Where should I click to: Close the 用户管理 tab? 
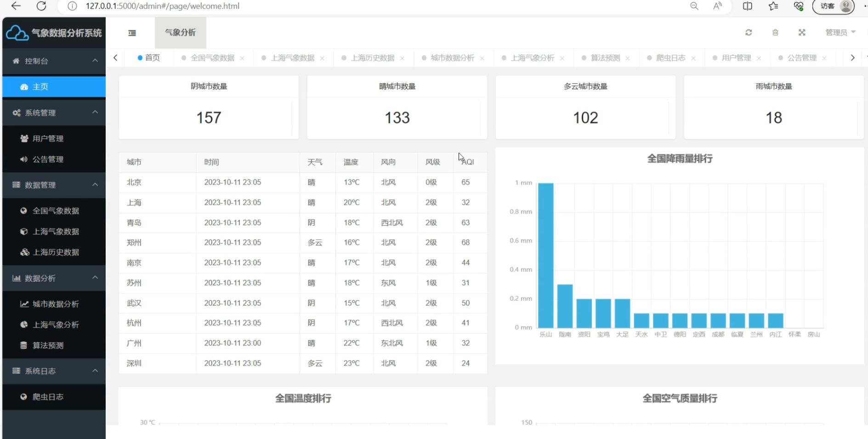coord(759,58)
